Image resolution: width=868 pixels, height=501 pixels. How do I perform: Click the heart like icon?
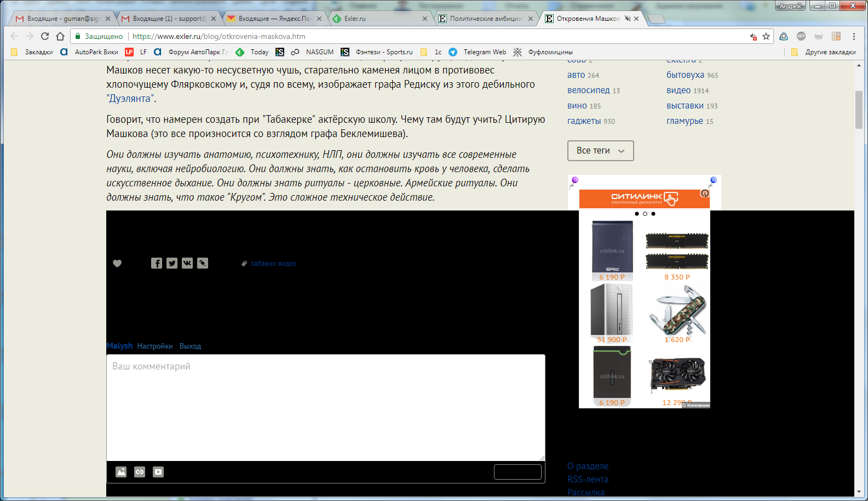[x=117, y=264]
